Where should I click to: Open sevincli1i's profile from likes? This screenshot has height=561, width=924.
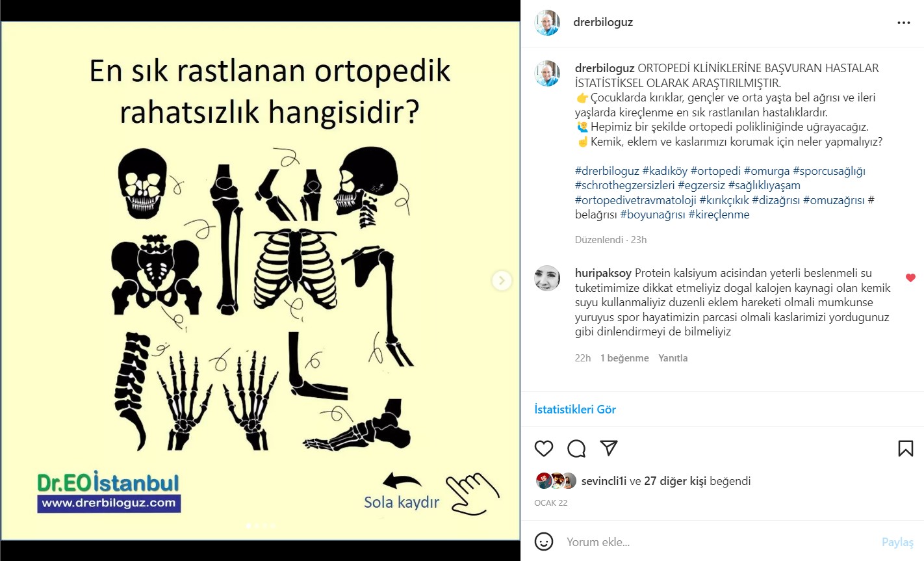pos(604,481)
